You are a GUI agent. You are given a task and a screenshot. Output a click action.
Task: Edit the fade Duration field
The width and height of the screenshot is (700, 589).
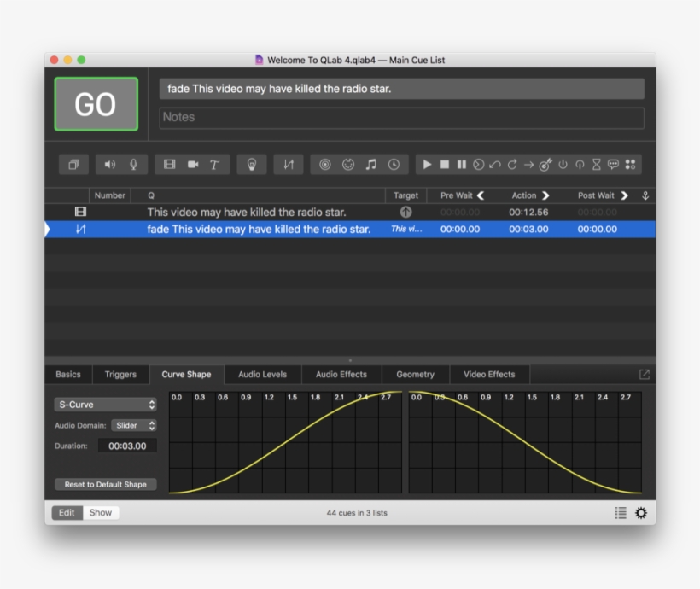tap(125, 445)
